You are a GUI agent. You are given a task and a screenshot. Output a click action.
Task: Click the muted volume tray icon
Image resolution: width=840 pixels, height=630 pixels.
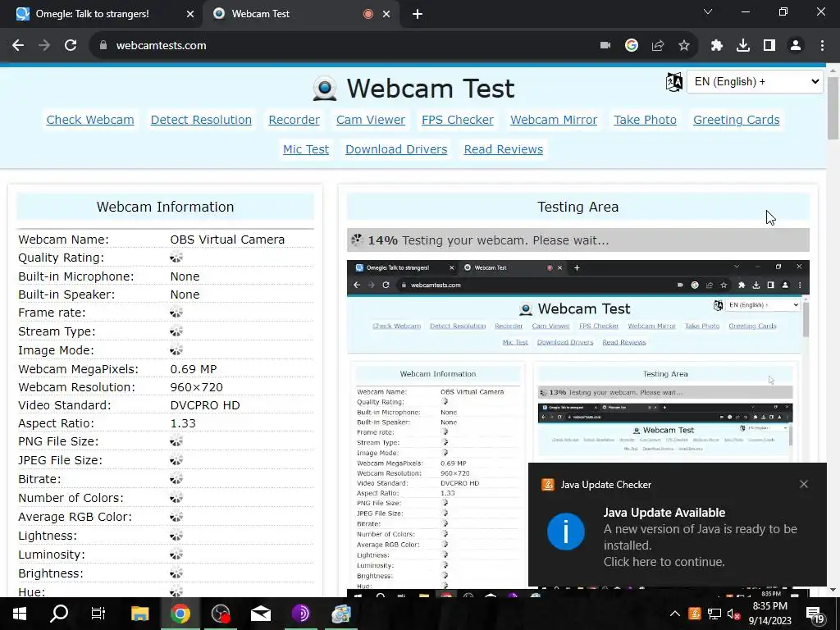coord(733,614)
